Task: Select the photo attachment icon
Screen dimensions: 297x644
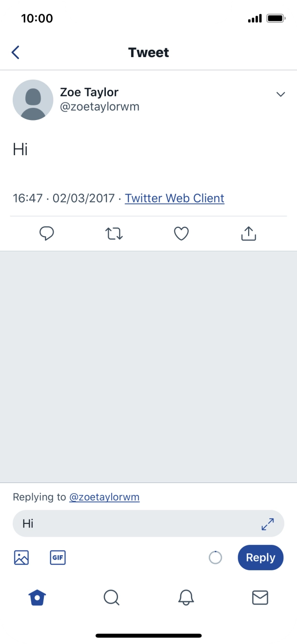Action: (21, 557)
